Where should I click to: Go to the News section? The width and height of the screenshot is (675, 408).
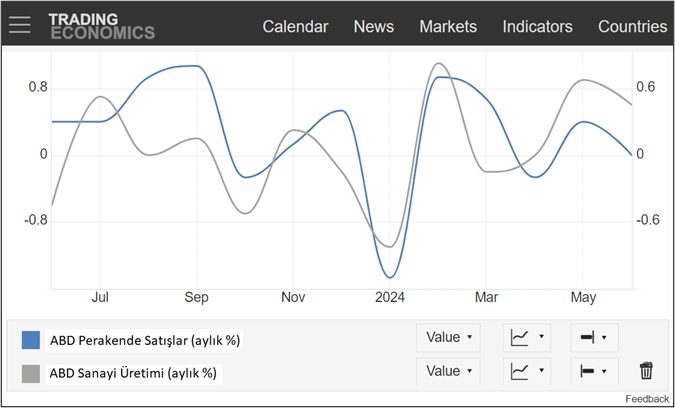point(373,26)
